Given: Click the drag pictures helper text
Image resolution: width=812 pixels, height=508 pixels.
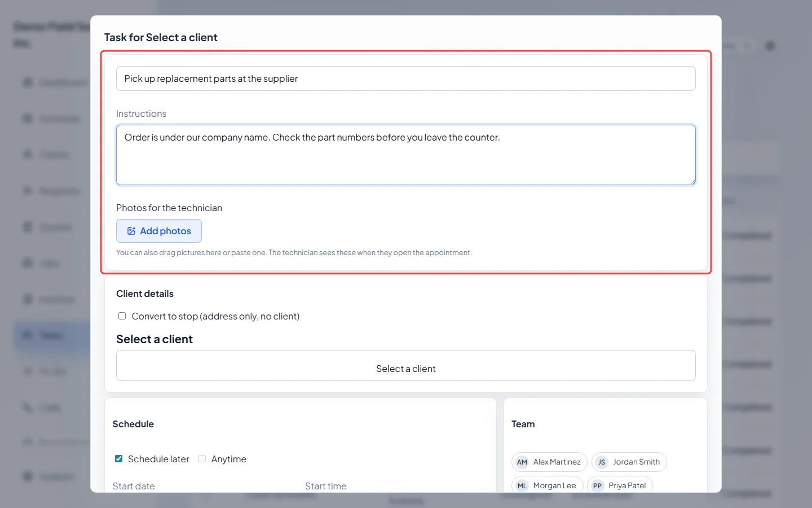Looking at the screenshot, I should (x=294, y=252).
